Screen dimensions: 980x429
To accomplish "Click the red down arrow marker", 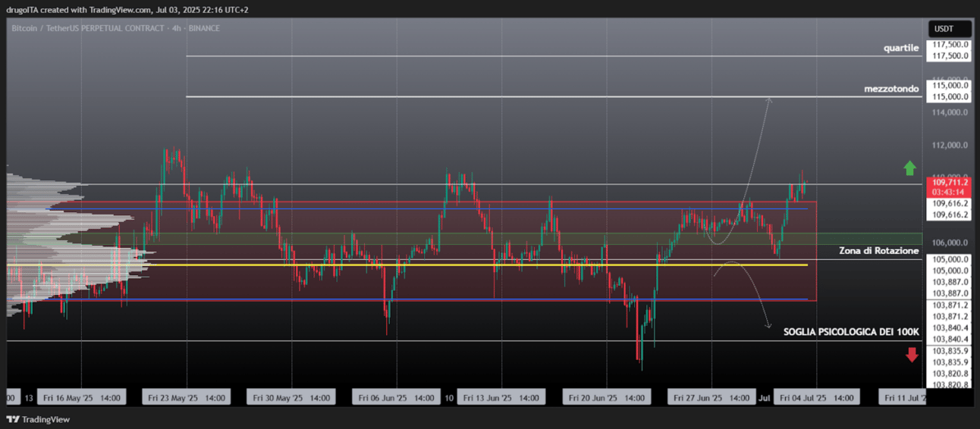I will 912,354.
